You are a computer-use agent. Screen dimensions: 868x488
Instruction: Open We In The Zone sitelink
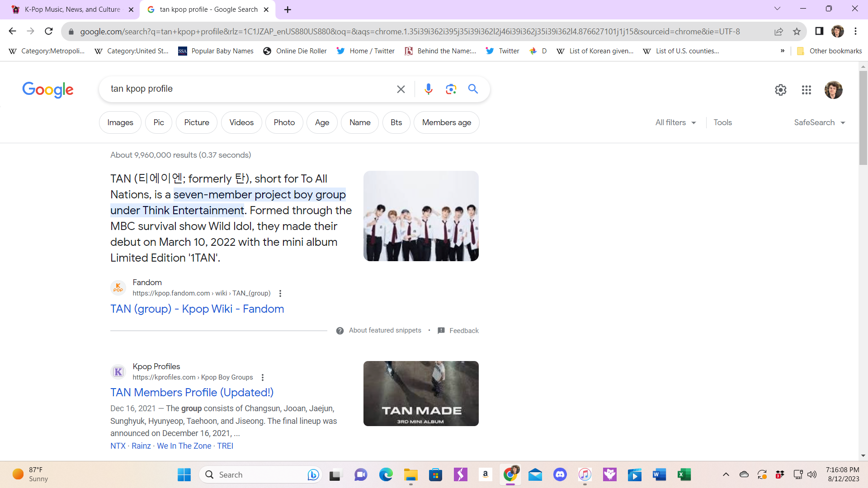click(184, 446)
